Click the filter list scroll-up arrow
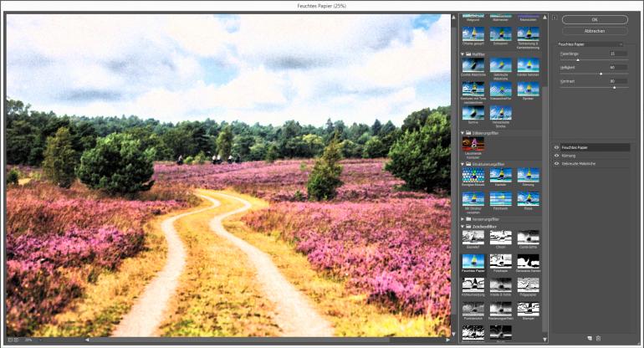This screenshot has height=348, width=644. (545, 18)
